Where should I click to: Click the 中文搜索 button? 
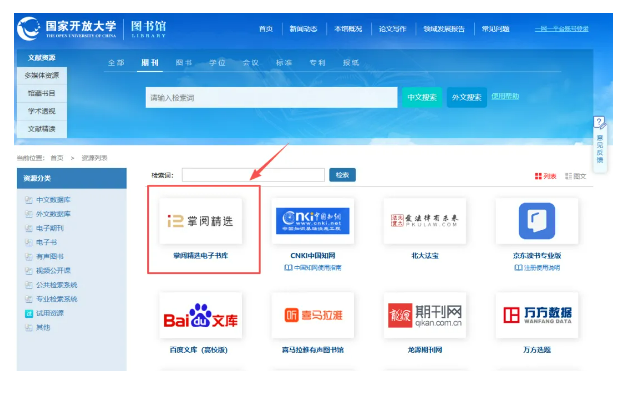[422, 98]
